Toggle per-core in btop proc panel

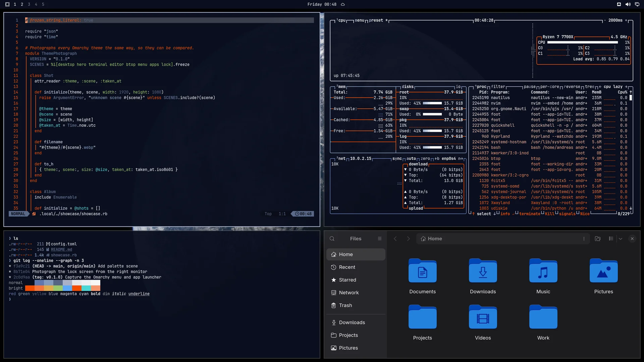(x=549, y=87)
